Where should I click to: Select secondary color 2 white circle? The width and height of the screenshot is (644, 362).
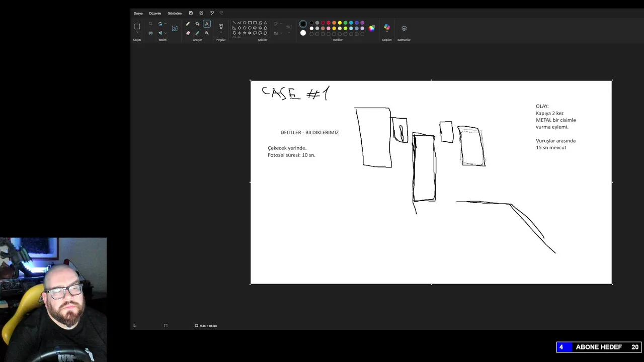click(x=303, y=33)
